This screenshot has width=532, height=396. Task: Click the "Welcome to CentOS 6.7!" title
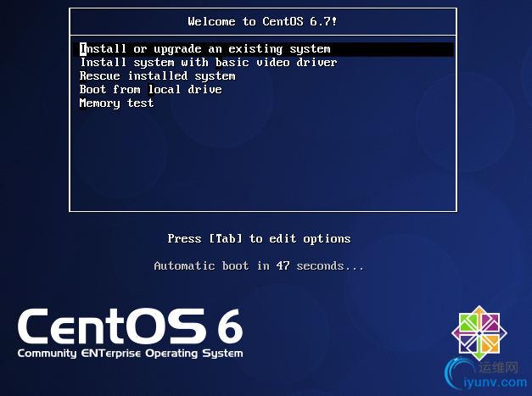click(x=262, y=22)
